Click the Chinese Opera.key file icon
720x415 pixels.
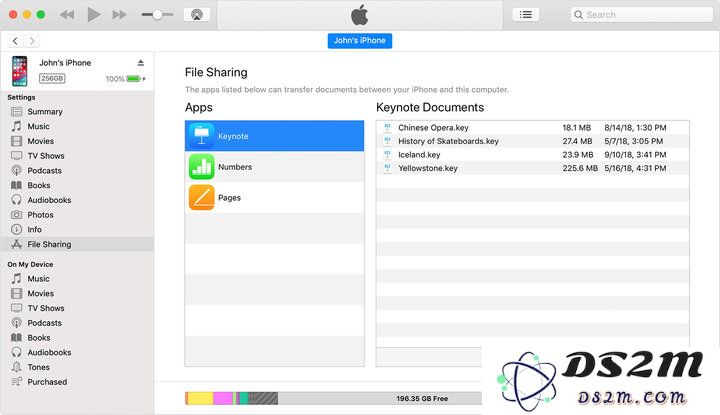click(x=387, y=128)
